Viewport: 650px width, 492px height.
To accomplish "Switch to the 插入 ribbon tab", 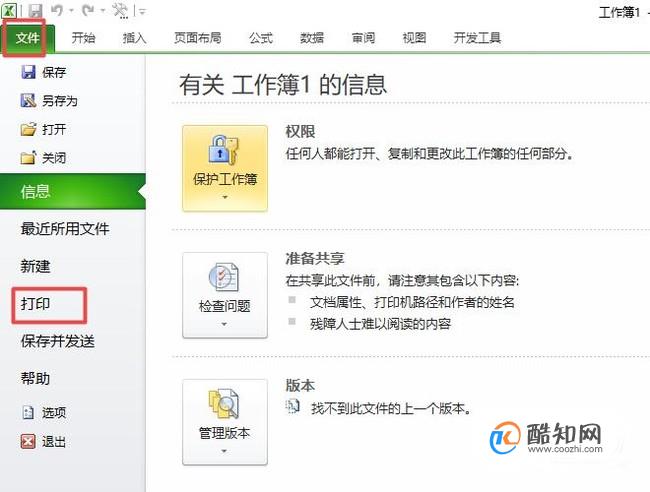I will 135,38.
